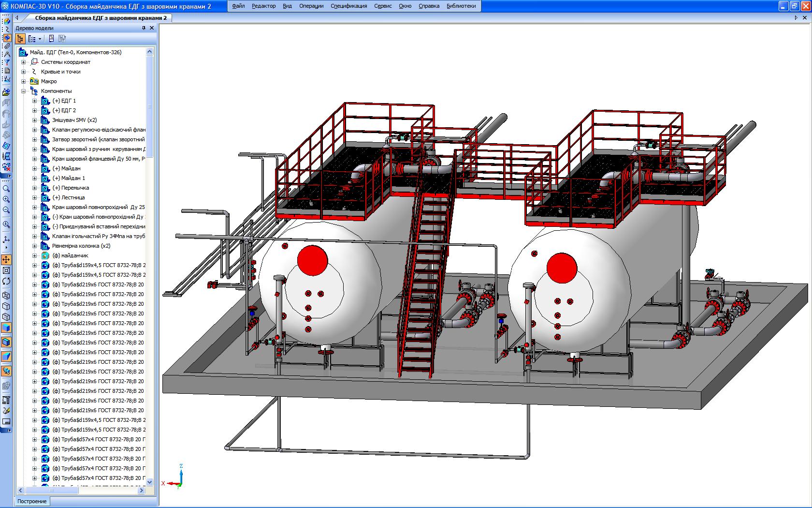Select the rotate view tool
Viewport: 812px width, 508px height.
(x=6, y=281)
